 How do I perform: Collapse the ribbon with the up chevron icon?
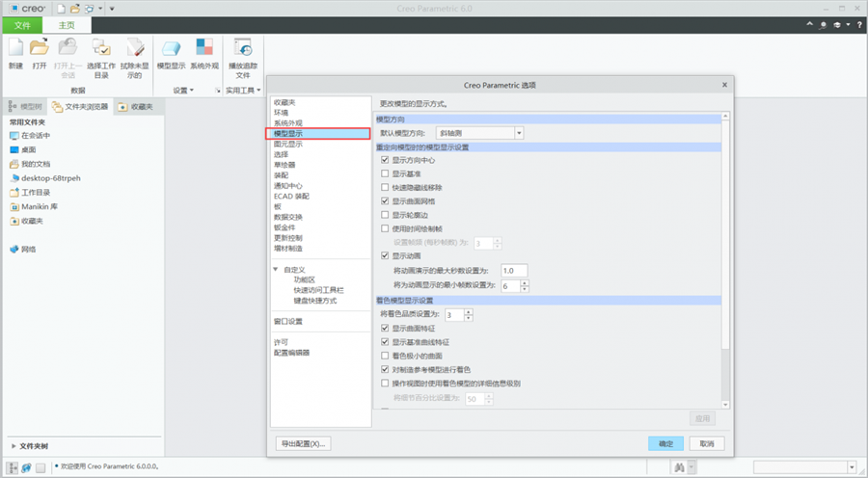tap(810, 24)
